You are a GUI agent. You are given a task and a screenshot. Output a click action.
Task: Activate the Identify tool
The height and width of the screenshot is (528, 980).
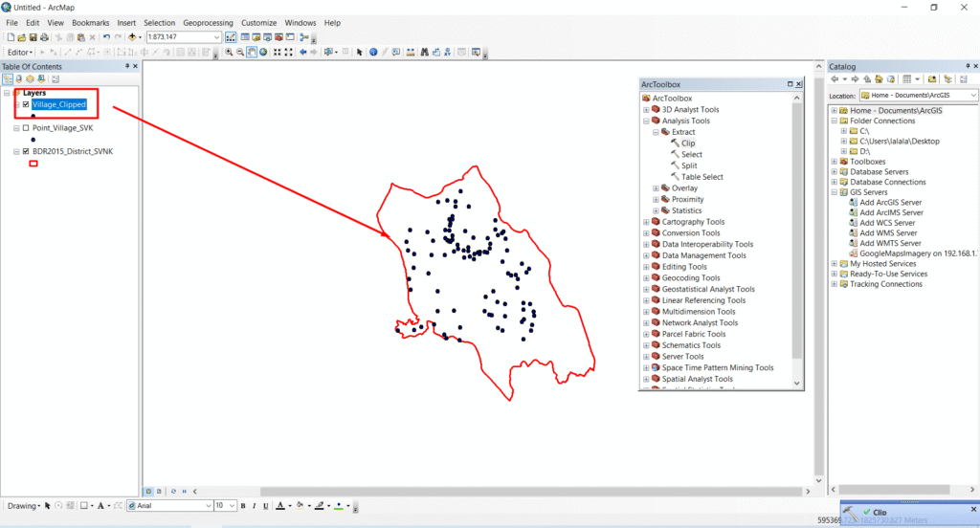[373, 53]
